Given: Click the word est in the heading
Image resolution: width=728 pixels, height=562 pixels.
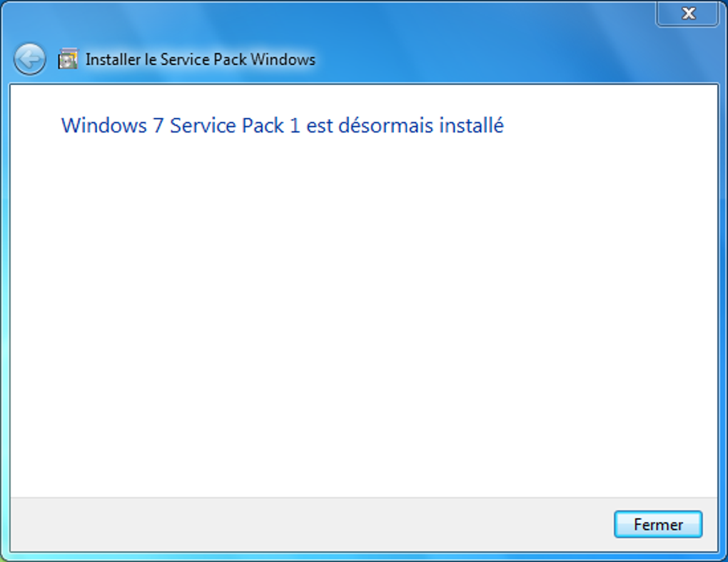Looking at the screenshot, I should [x=320, y=126].
